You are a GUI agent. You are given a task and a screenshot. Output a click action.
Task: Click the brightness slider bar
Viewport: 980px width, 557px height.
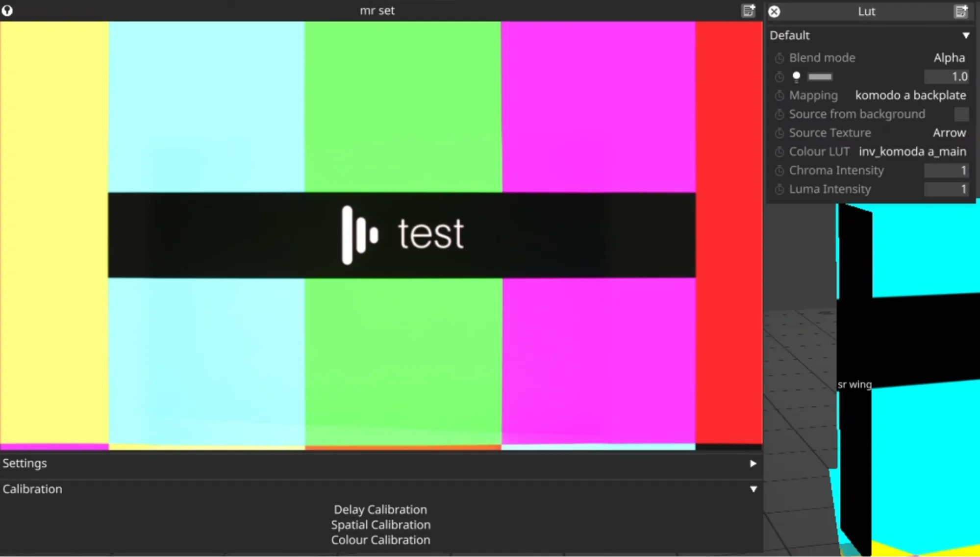tap(820, 77)
